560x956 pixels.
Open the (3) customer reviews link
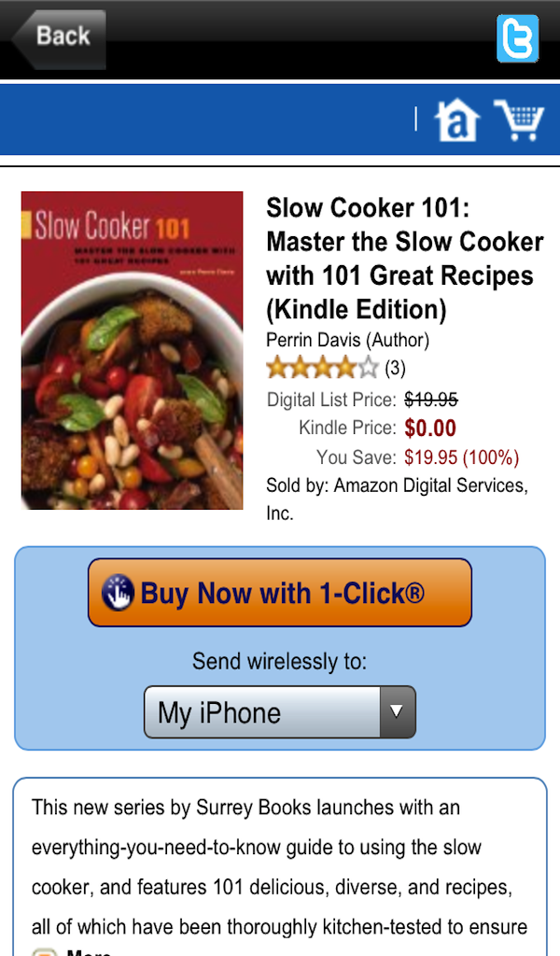(395, 368)
